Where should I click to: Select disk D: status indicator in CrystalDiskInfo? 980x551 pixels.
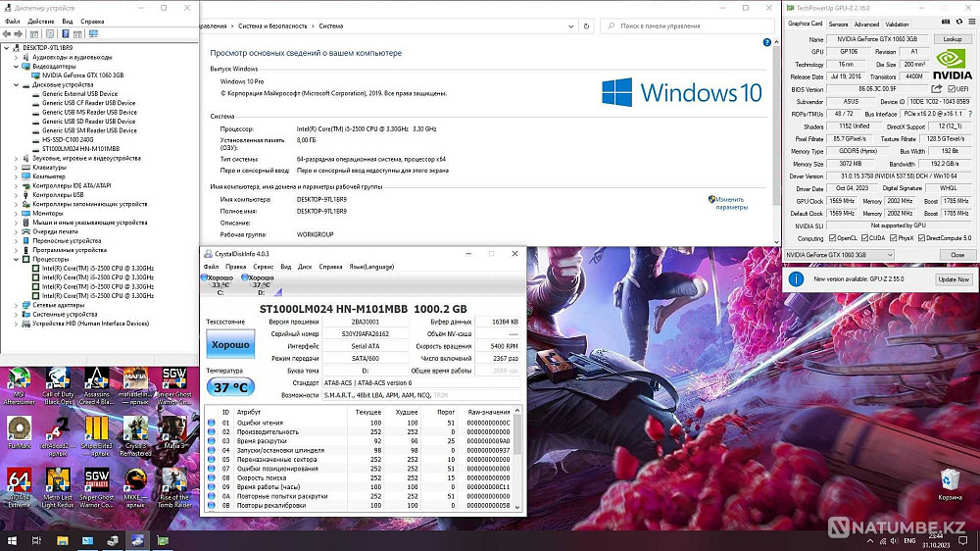(x=260, y=284)
